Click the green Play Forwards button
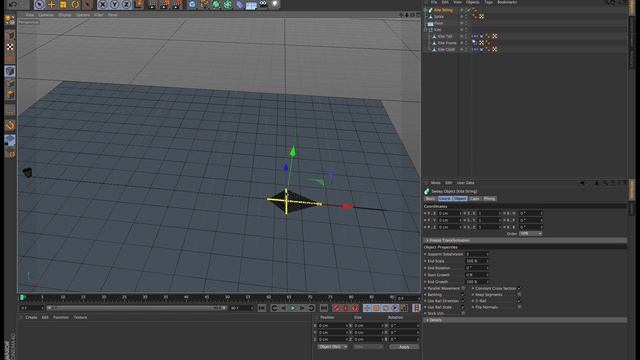 (293, 308)
